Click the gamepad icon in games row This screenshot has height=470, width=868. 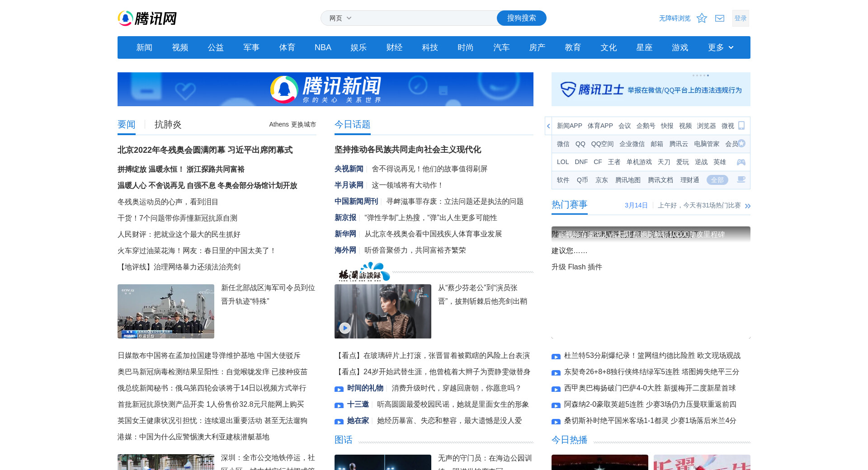[741, 162]
